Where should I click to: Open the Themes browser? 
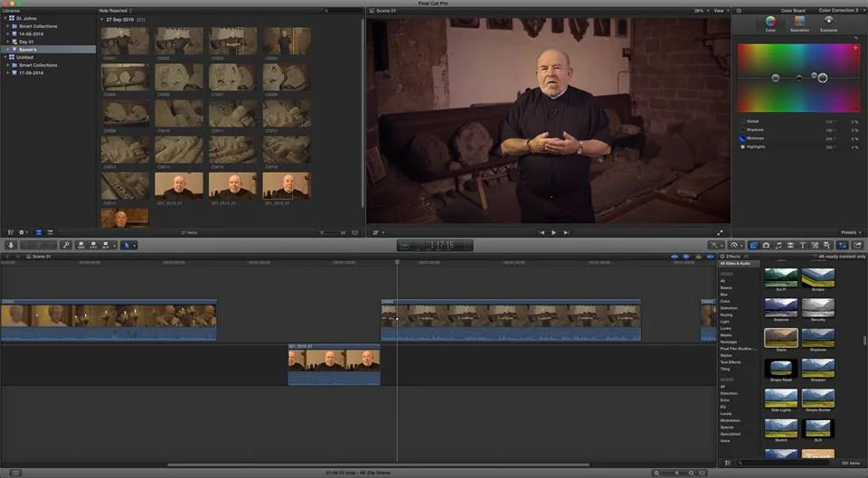[827, 245]
